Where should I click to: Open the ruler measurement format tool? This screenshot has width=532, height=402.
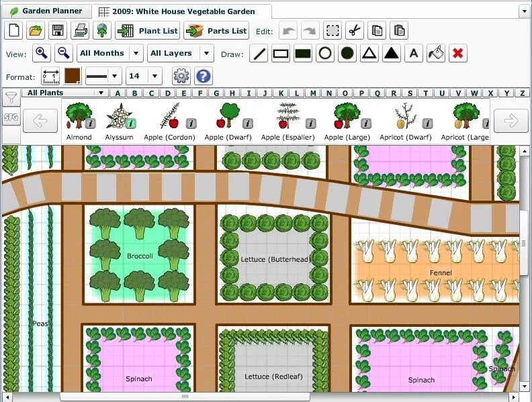coord(50,77)
